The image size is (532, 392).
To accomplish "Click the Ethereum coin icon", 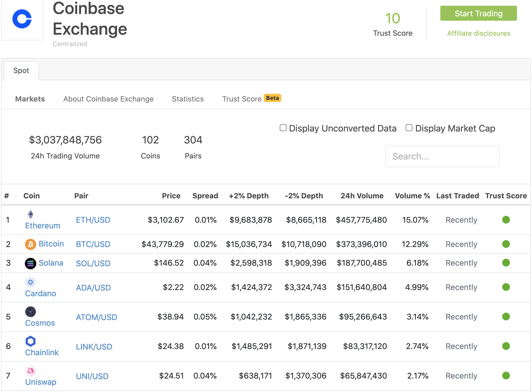I will point(31,214).
